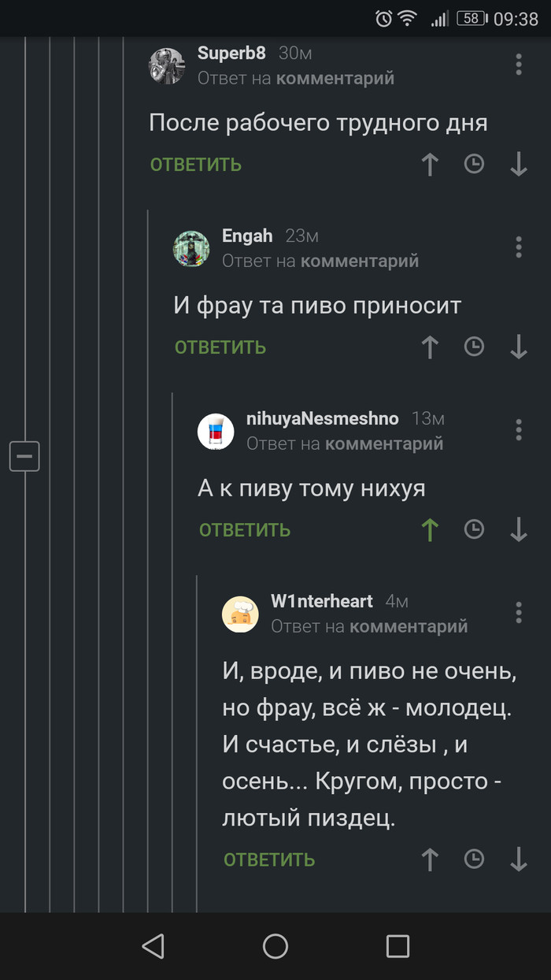The width and height of the screenshot is (551, 980).
Task: Toggle downvote on W1nterheart's comment
Action: tap(518, 859)
